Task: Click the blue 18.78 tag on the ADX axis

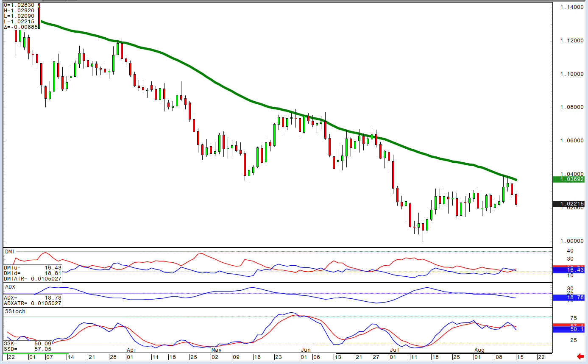Action: [x=568, y=298]
